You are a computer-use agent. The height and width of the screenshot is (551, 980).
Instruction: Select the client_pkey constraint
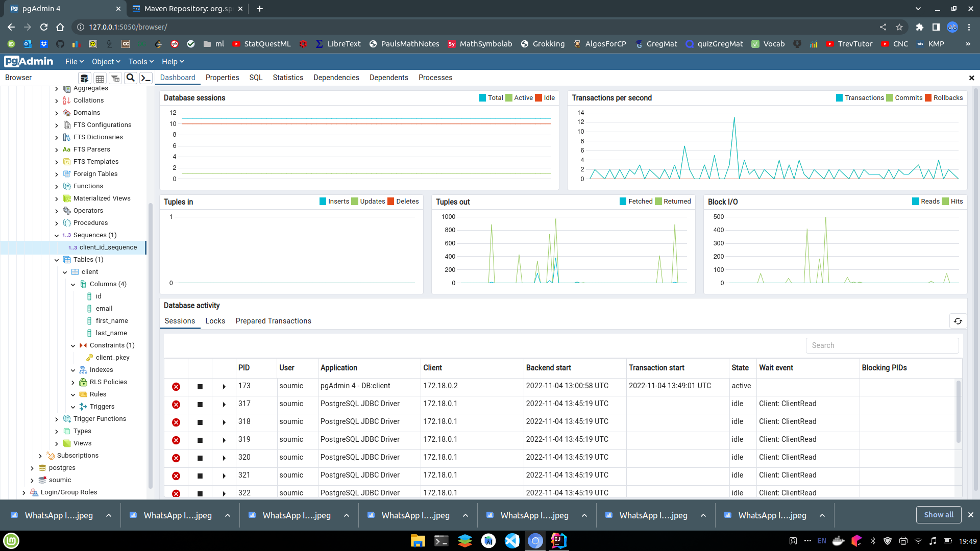(112, 358)
